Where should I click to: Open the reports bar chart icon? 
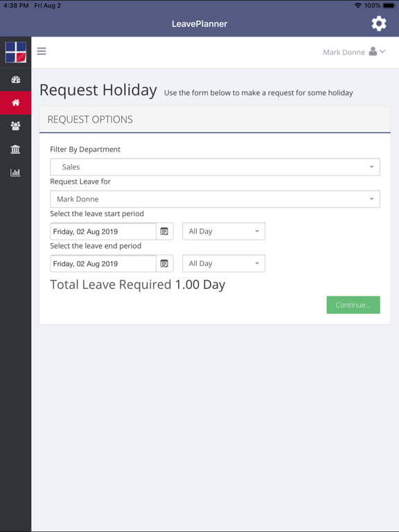click(16, 172)
